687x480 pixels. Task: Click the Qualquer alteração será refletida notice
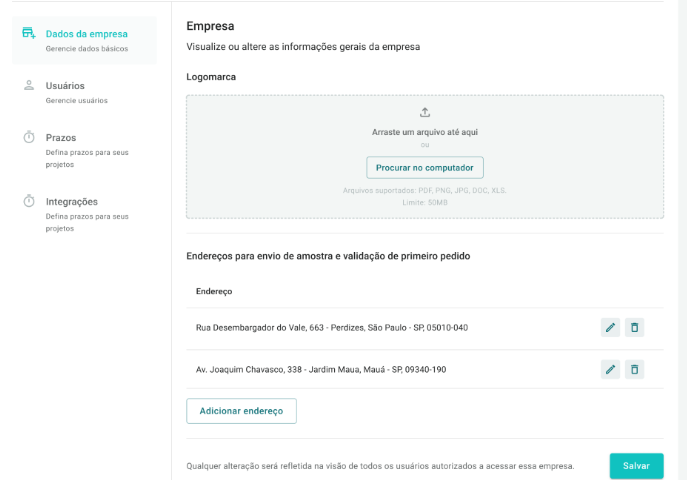point(380,466)
